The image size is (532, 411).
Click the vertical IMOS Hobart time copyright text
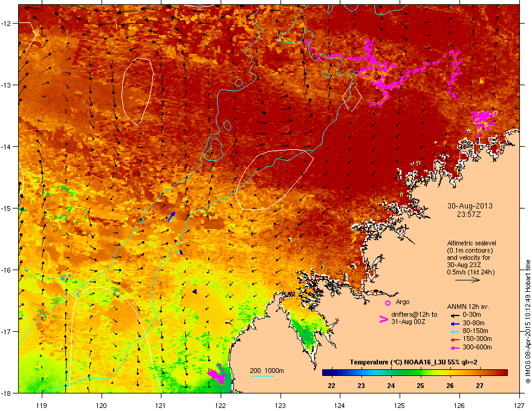point(528,322)
